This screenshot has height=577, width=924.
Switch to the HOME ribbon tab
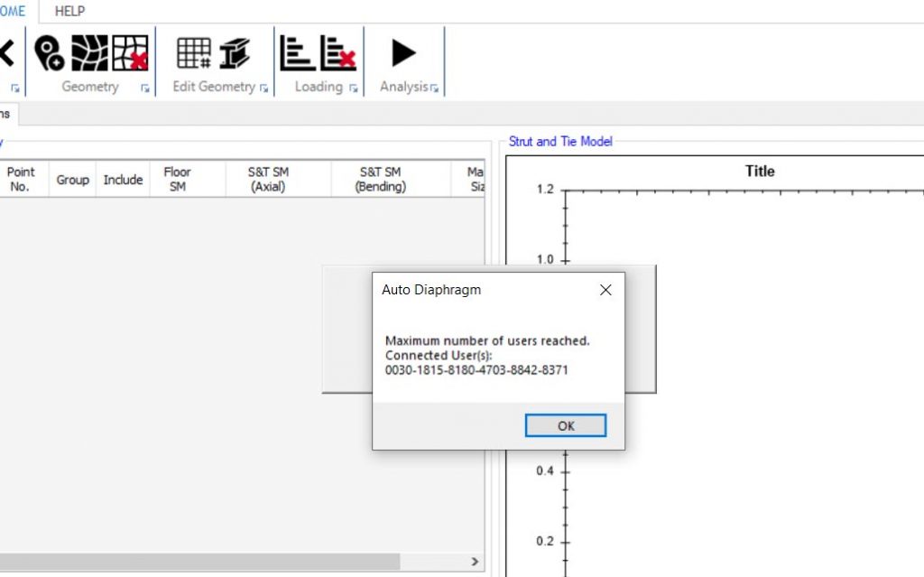click(13, 11)
